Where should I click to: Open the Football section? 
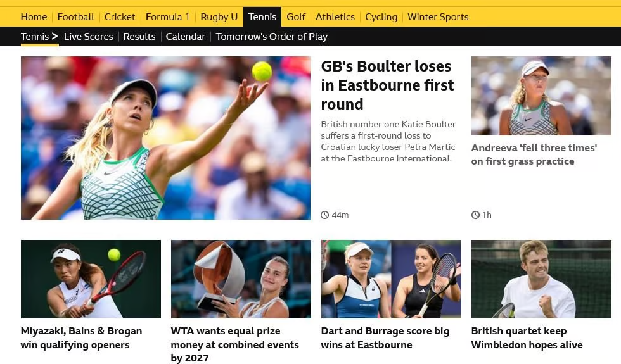[x=75, y=17]
